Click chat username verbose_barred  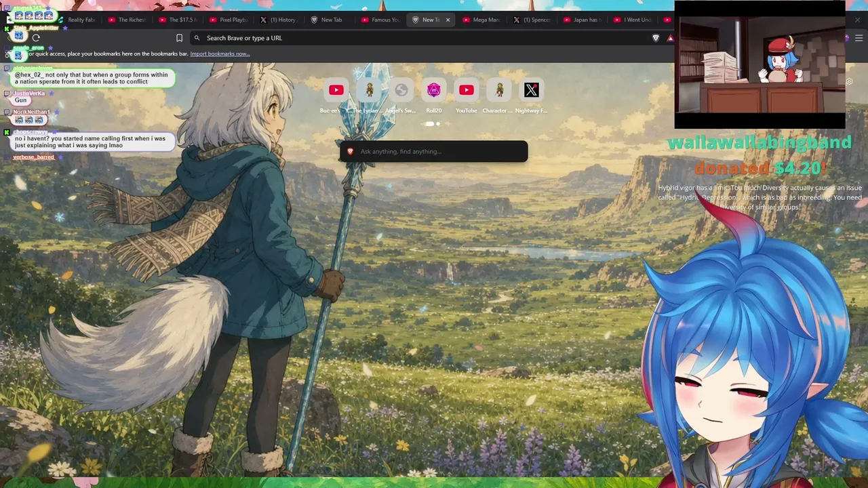(34, 157)
